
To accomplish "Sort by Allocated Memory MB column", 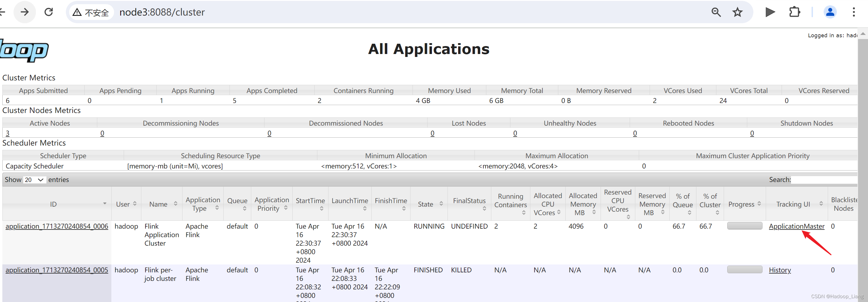I will tap(583, 204).
